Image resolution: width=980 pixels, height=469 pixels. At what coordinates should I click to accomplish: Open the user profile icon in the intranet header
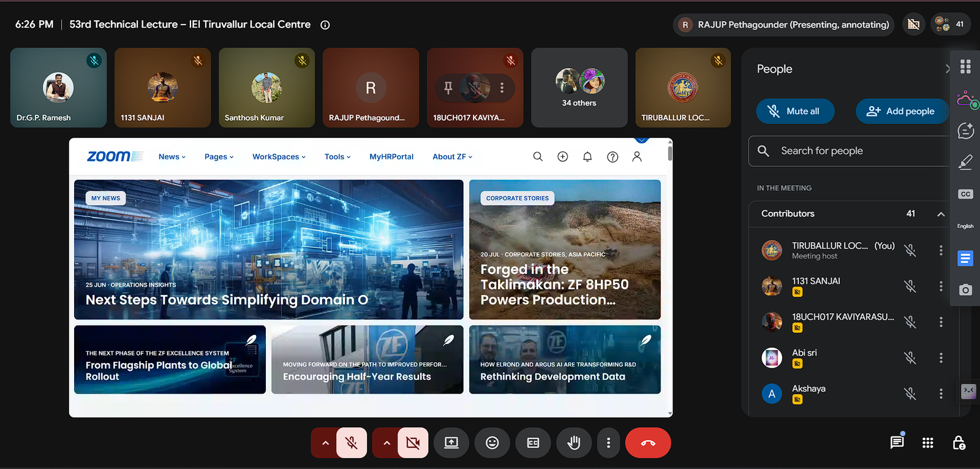click(637, 157)
